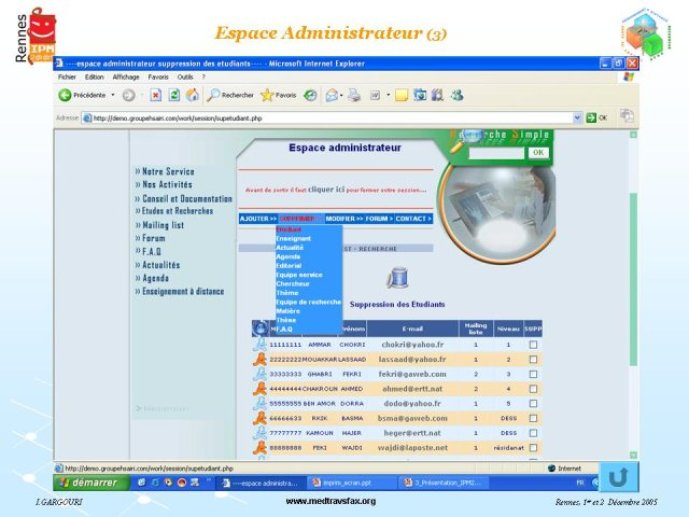
Task: Click the blue return arrow button on slide
Action: (619, 477)
